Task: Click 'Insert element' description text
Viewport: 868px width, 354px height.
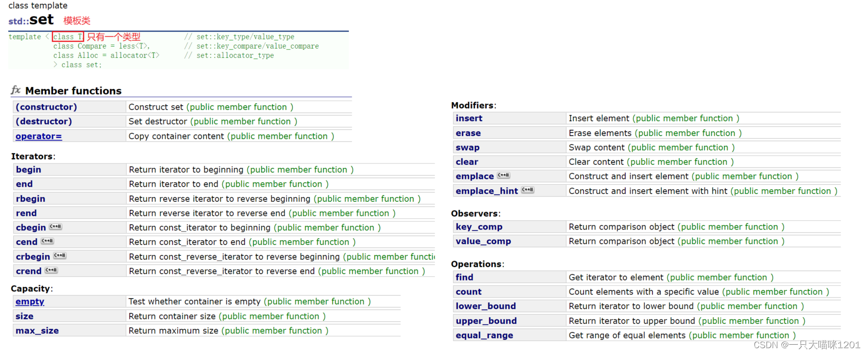Action: point(599,118)
